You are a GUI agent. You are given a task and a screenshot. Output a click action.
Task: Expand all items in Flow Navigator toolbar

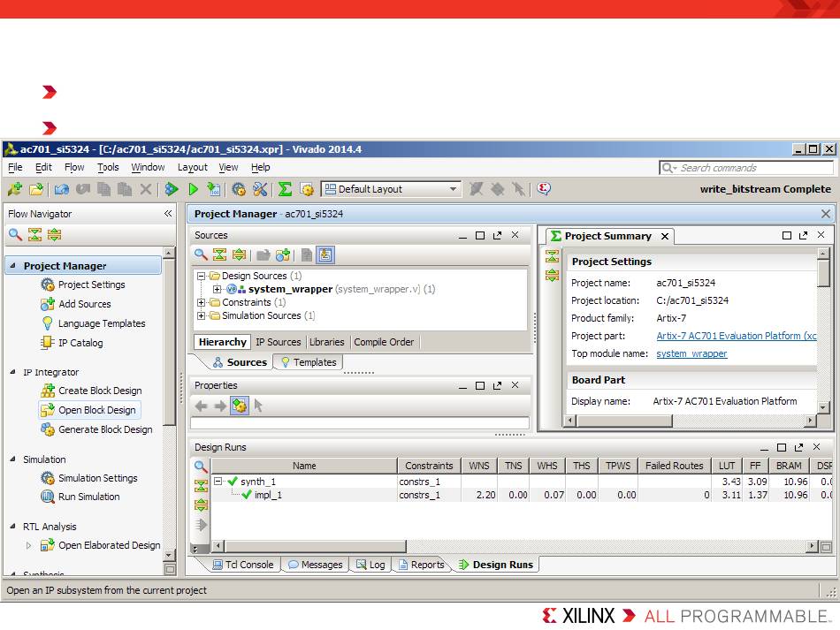(x=54, y=234)
